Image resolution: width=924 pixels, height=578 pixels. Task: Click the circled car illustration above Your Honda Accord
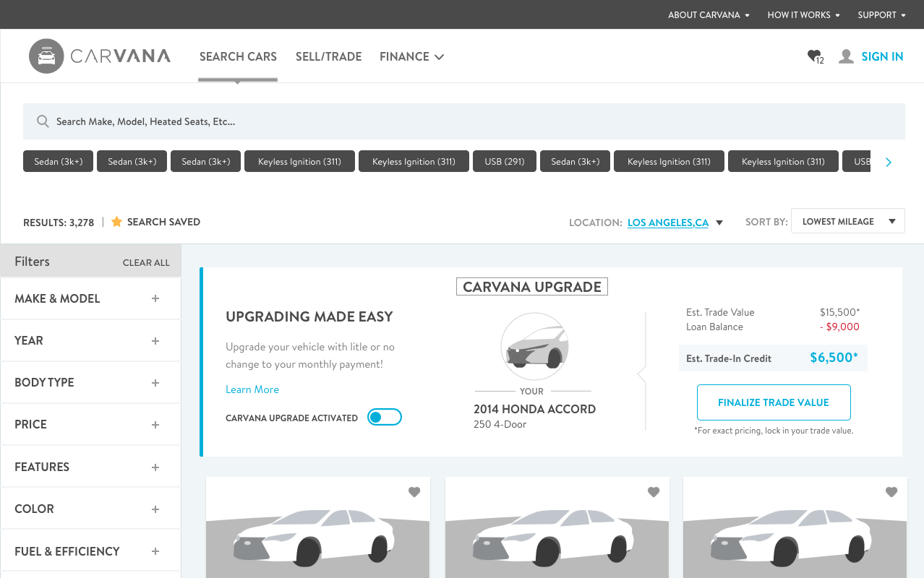point(534,347)
